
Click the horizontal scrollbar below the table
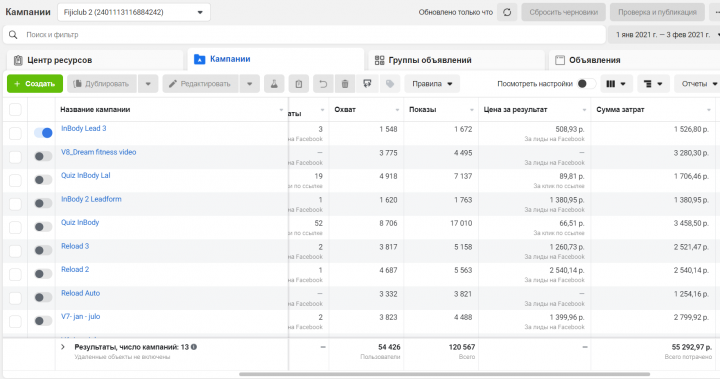(444, 374)
